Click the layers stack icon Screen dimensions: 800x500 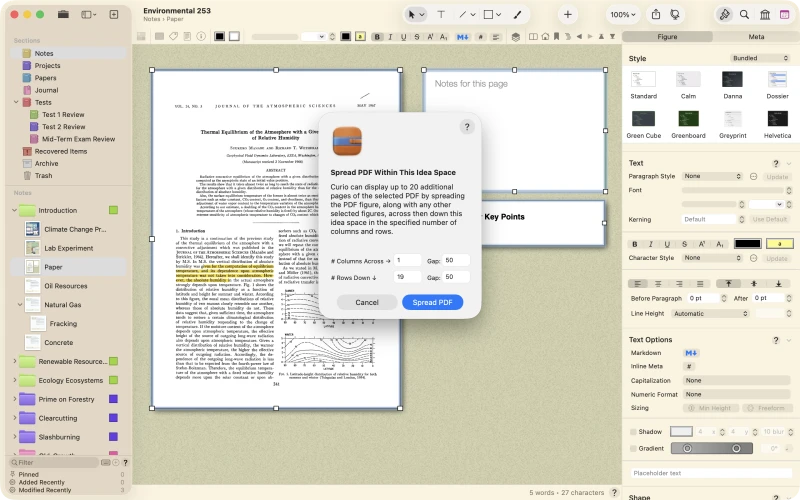[516, 37]
